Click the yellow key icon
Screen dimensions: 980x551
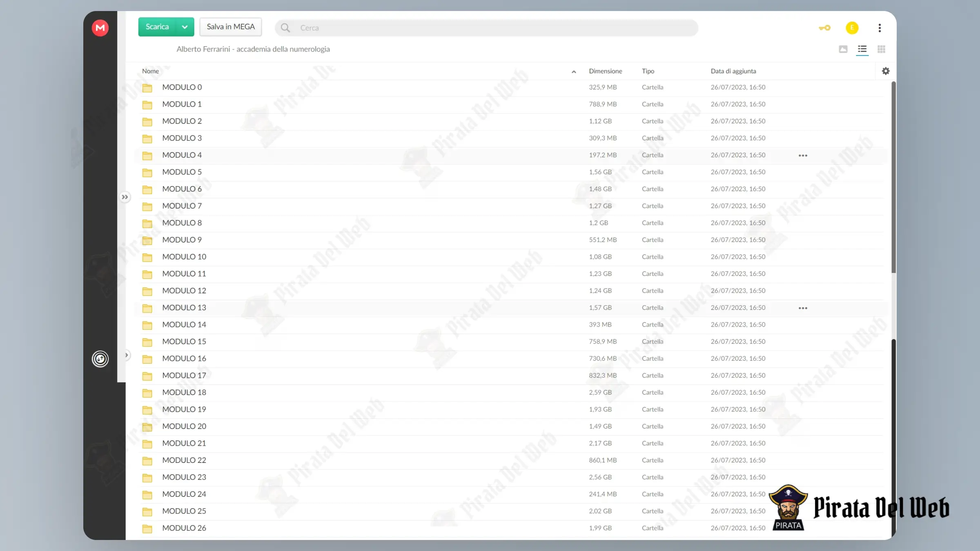click(824, 28)
